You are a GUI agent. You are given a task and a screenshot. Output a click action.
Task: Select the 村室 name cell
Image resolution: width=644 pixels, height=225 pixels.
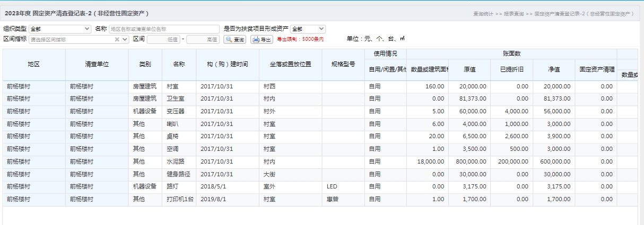179,86
